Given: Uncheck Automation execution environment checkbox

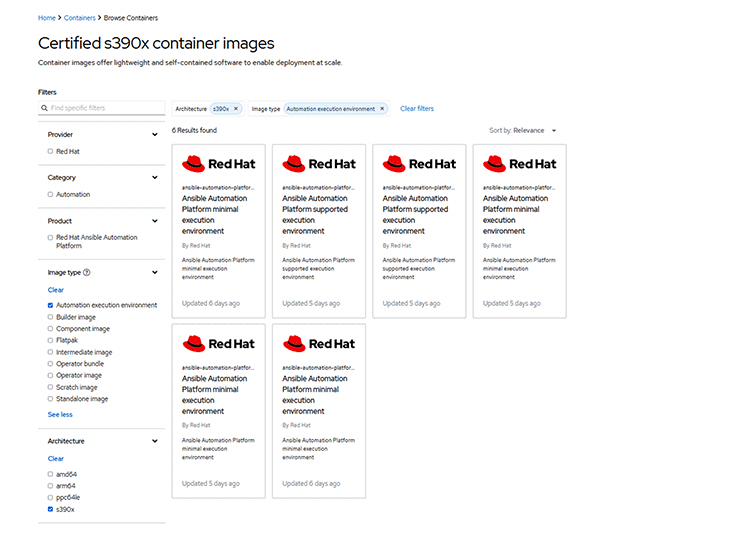Looking at the screenshot, I should 50,305.
